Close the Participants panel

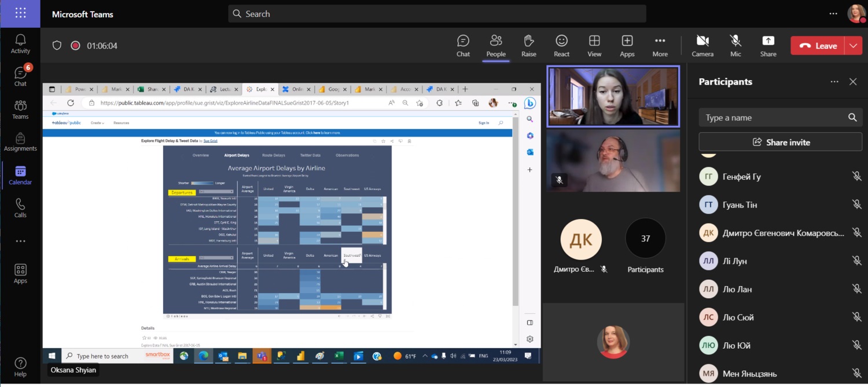coord(853,82)
